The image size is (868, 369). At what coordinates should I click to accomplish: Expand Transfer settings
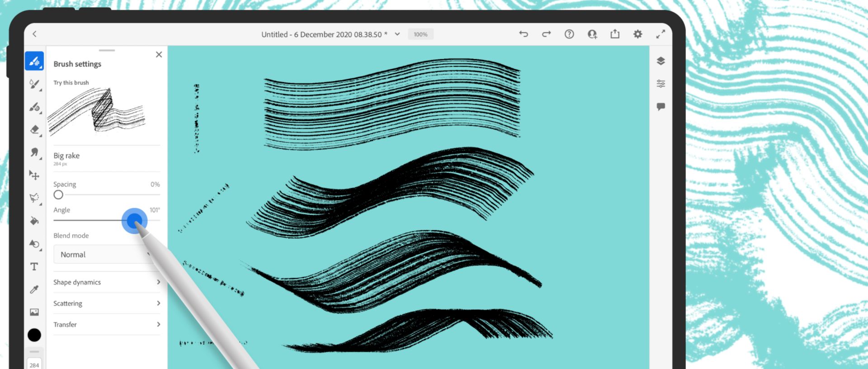(x=107, y=325)
